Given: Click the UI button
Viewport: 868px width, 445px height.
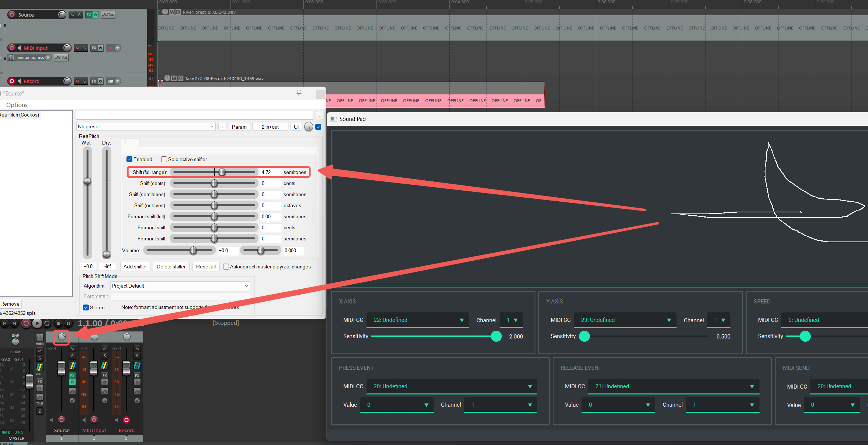Looking at the screenshot, I should (x=296, y=127).
